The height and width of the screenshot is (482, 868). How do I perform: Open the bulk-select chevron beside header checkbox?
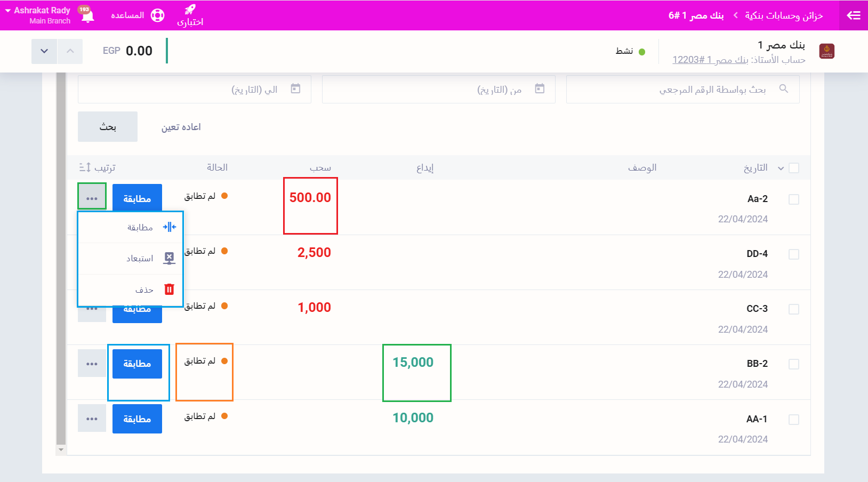point(781,168)
